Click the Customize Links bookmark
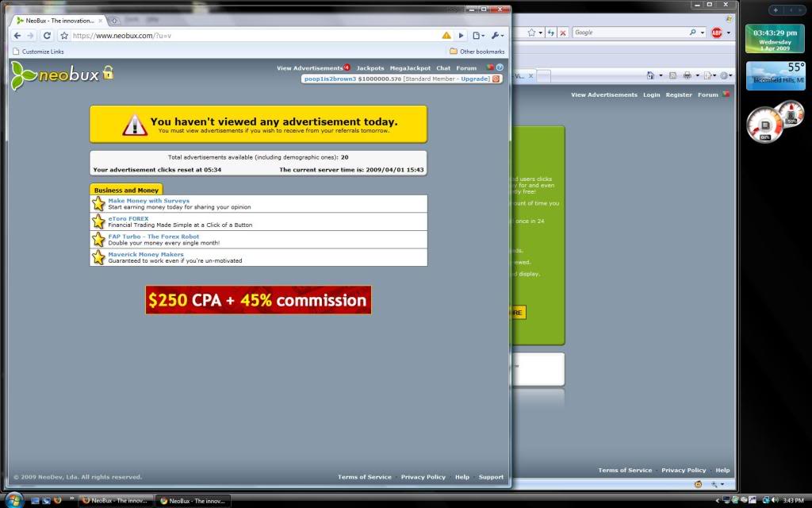 38,52
